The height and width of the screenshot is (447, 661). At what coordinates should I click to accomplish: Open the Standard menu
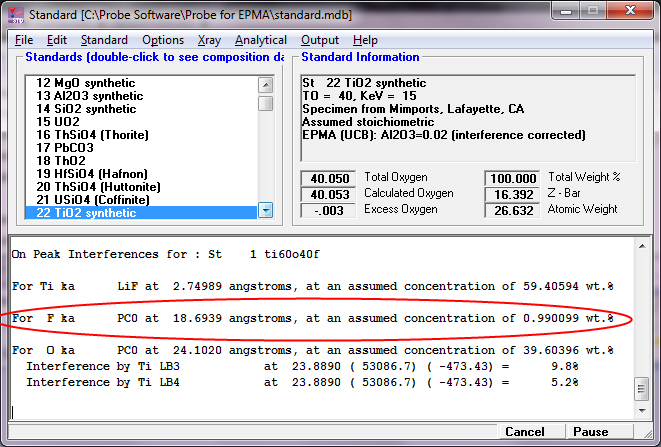pos(104,40)
